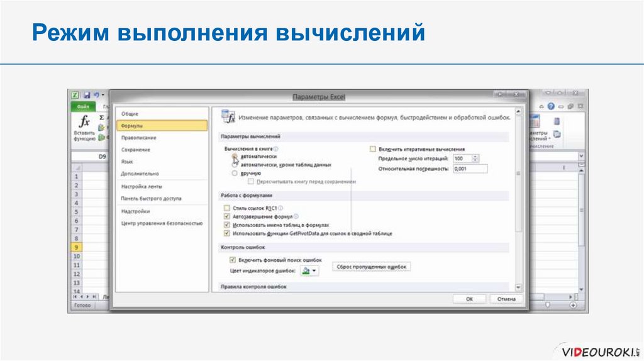
Task: Click the zoom in plus icon in the status bar
Action: point(573,305)
